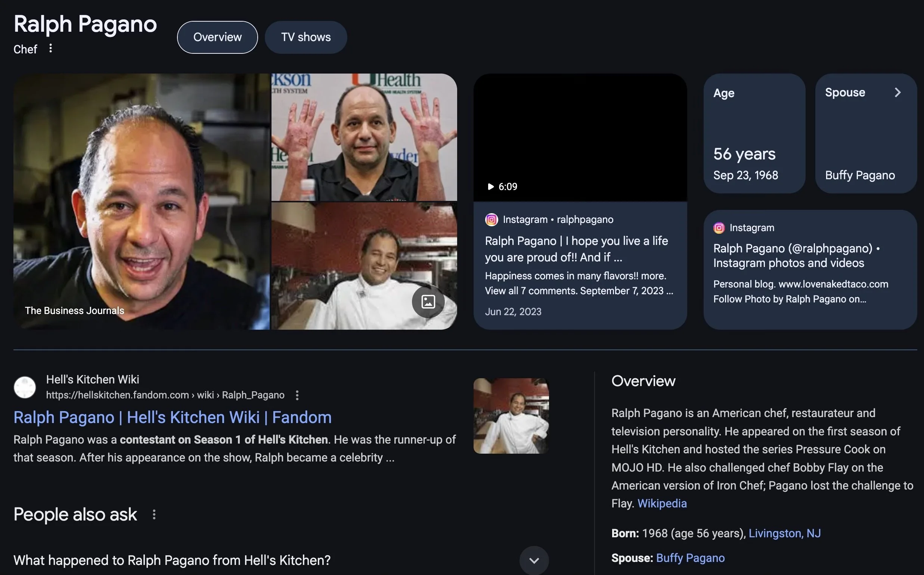Viewport: 924px width, 575px height.
Task: Click the Livingston, NJ birthplace link
Action: click(784, 533)
